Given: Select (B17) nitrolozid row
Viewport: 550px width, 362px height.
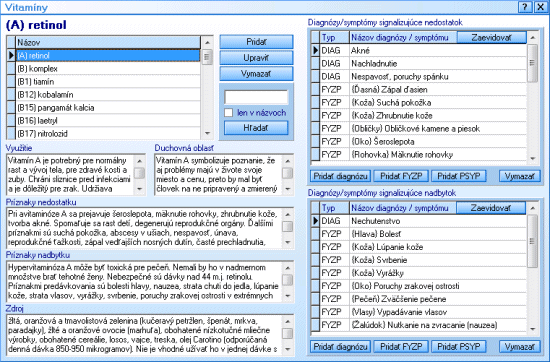Looking at the screenshot, I should 108,133.
